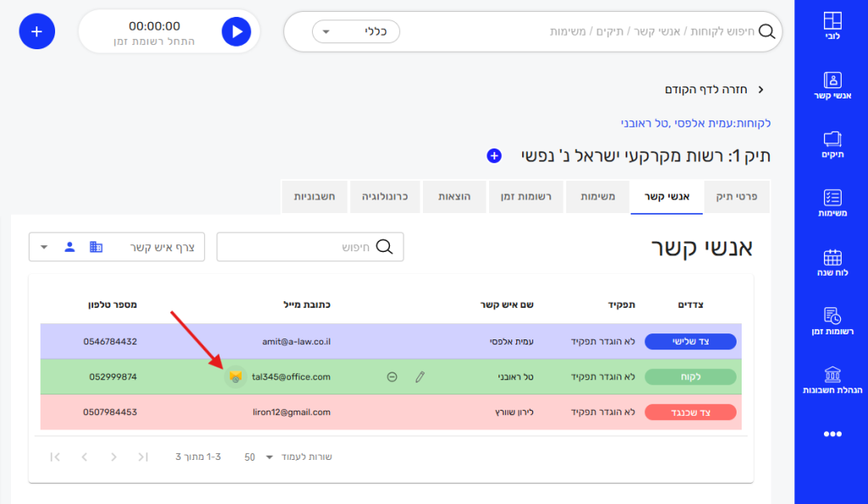Click the blue plus icon next to case title
Viewport: 868px width, 504px height.
[494, 155]
